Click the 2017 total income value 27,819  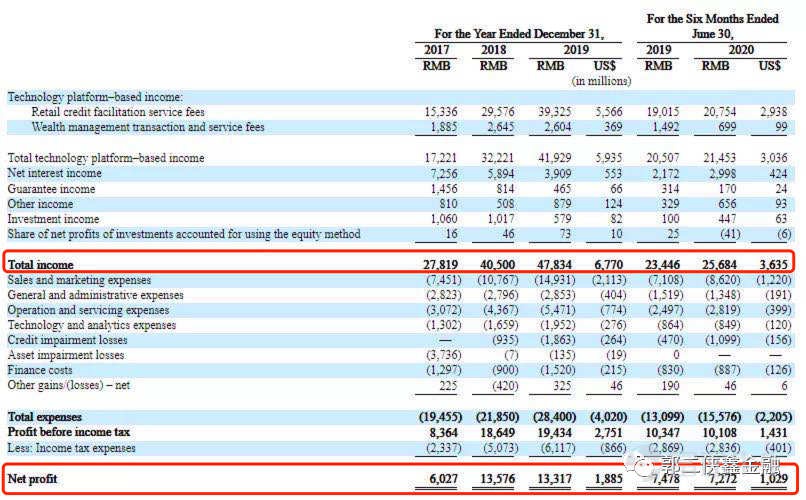point(439,265)
